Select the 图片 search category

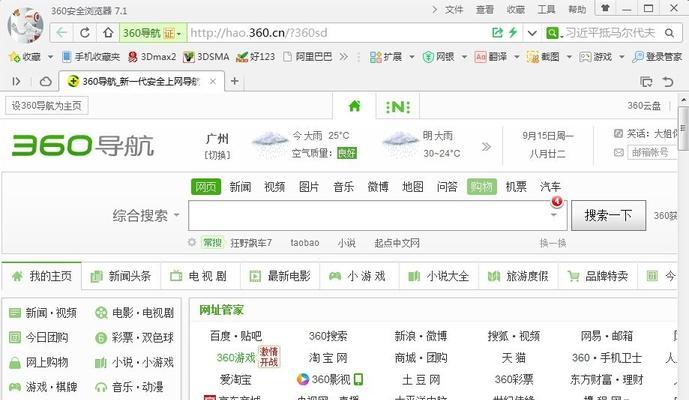tap(309, 187)
